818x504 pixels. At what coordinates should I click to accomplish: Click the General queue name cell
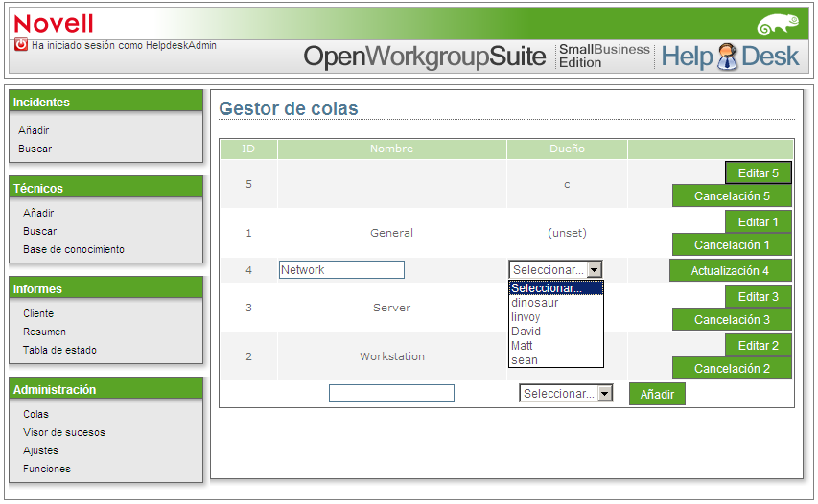[392, 233]
